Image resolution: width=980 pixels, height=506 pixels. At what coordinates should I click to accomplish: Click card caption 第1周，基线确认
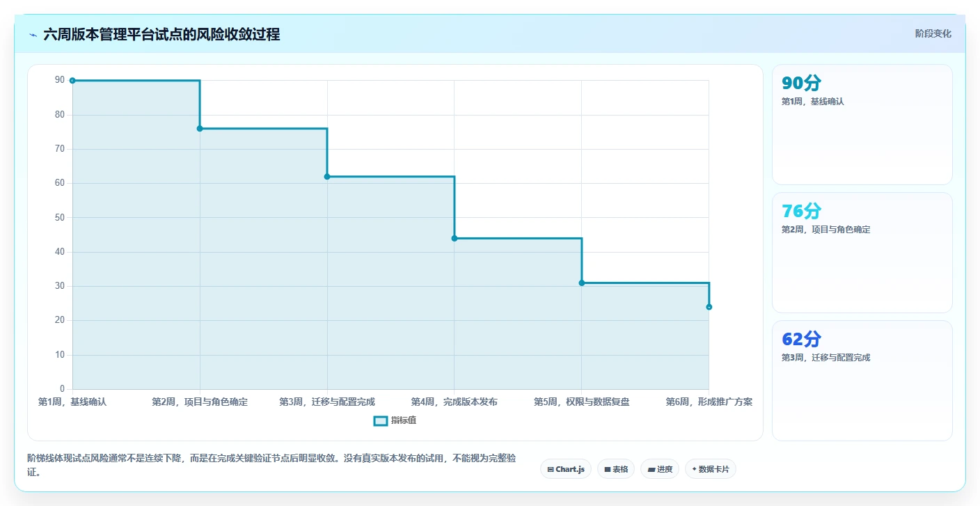(x=813, y=102)
